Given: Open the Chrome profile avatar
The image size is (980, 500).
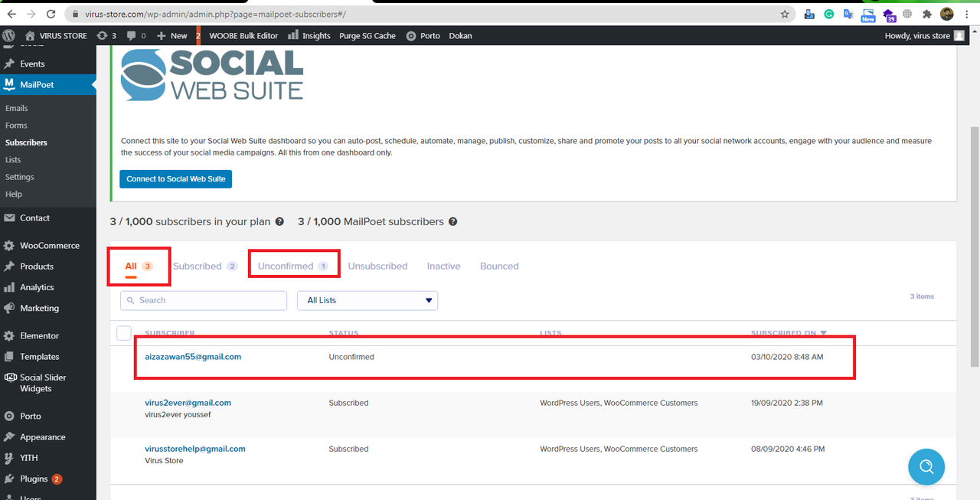Looking at the screenshot, I should [x=947, y=14].
